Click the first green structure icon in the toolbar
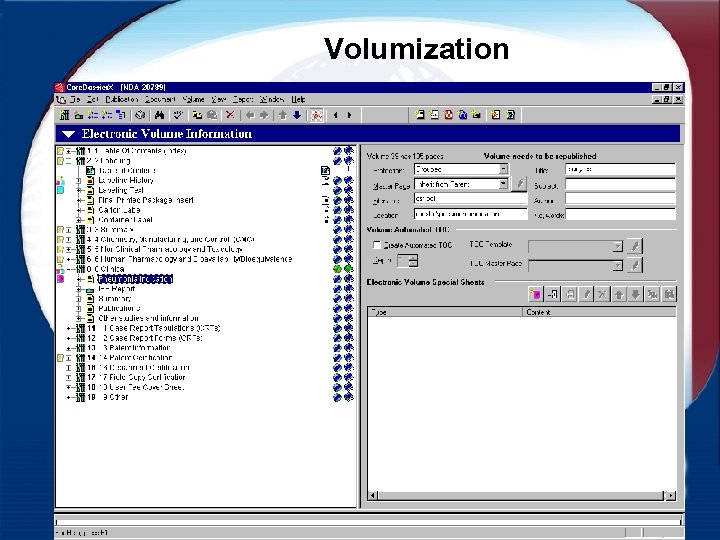This screenshot has width=720, height=540. (64, 115)
